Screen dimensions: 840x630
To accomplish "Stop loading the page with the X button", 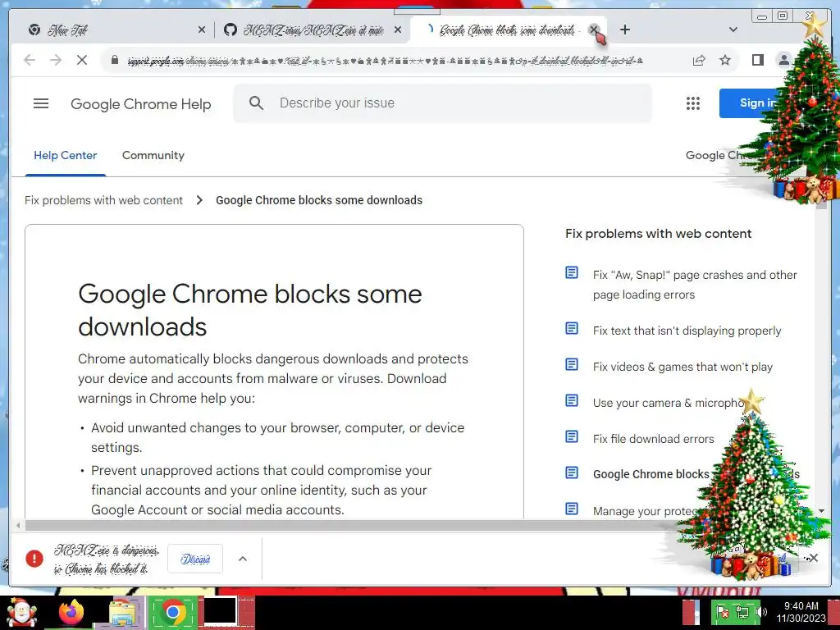I will coord(82,60).
